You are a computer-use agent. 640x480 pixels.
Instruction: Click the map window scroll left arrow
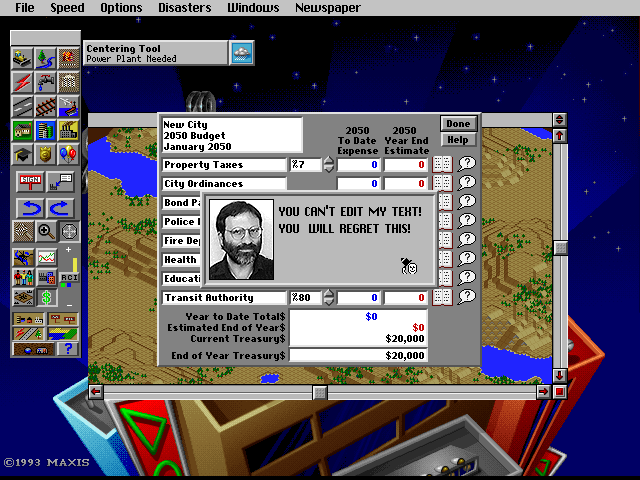pos(96,392)
